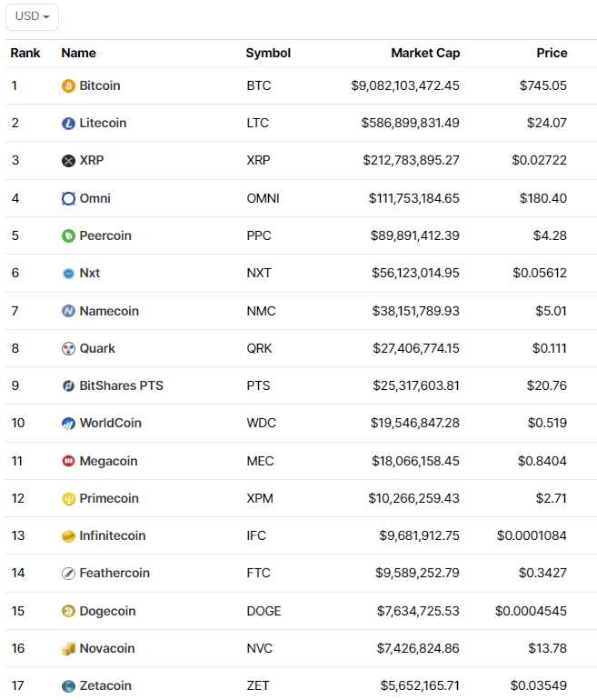Click the Peercoin green leaf icon

click(x=68, y=235)
